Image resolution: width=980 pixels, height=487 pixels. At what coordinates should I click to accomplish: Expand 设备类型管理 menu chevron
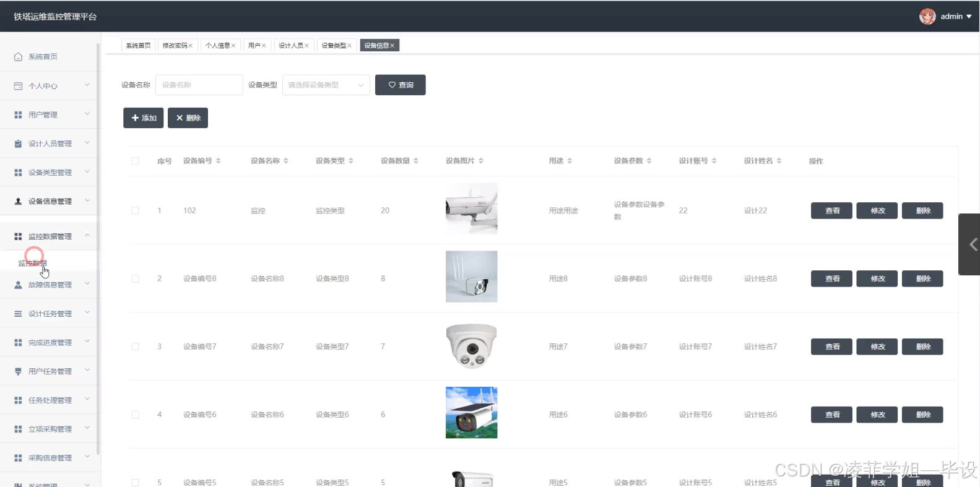tap(87, 171)
